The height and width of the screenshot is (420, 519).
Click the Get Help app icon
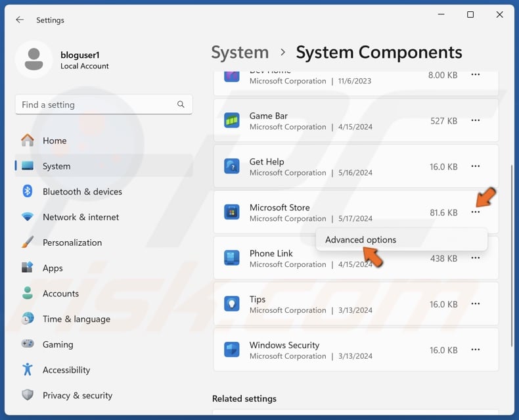coord(231,167)
